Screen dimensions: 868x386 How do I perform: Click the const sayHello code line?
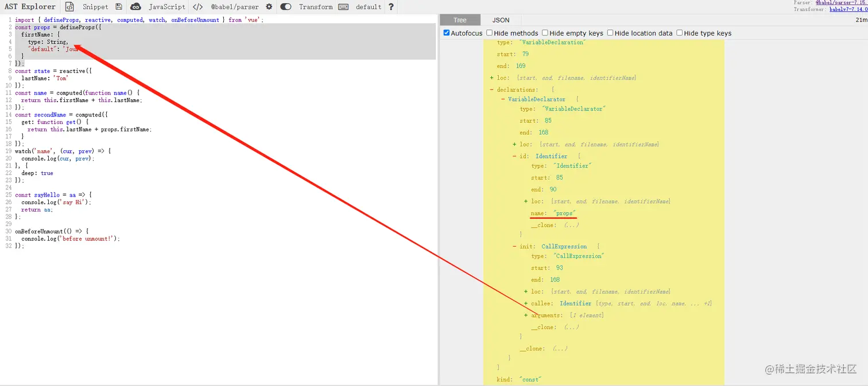(x=53, y=195)
